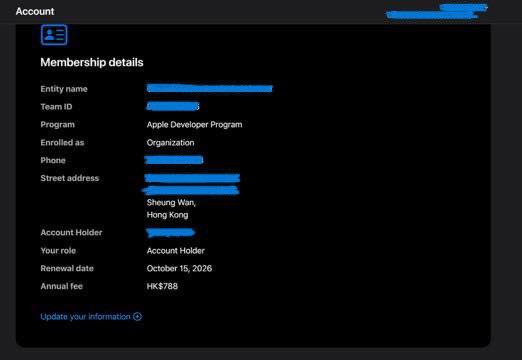Select the Street address label
The height and width of the screenshot is (360, 522).
point(70,178)
